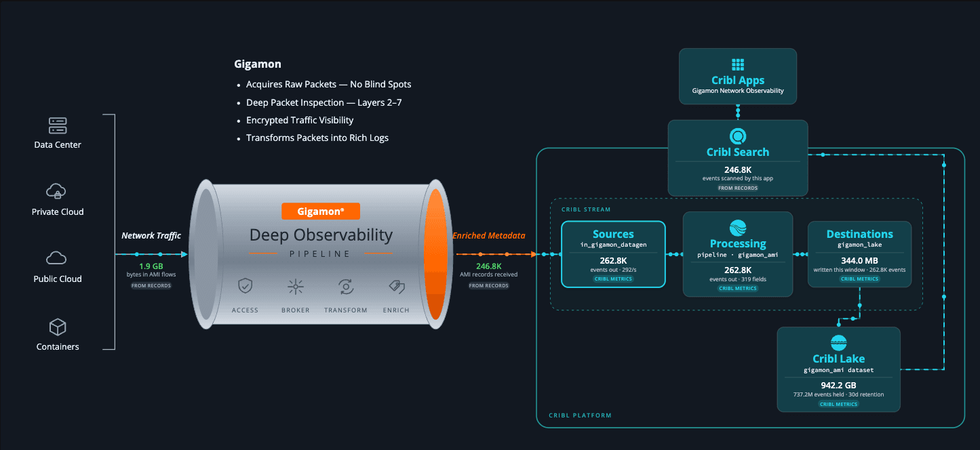The image size is (980, 450).
Task: Click CRIBL METRICS badge under Processing
Action: (738, 288)
